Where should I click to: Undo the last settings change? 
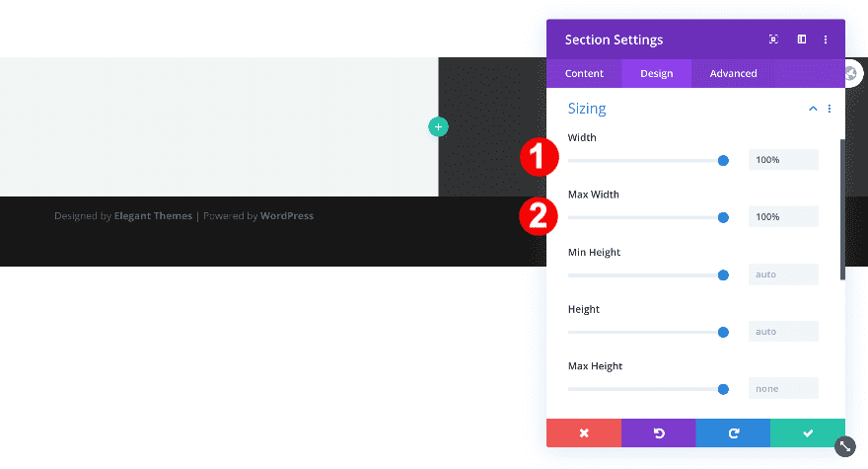pos(658,433)
